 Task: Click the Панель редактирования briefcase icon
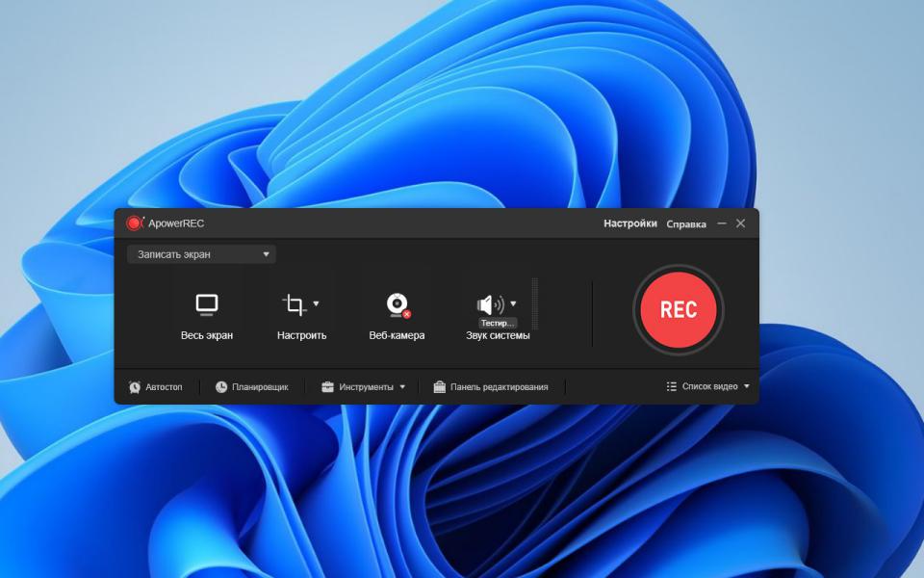pyautogui.click(x=440, y=387)
